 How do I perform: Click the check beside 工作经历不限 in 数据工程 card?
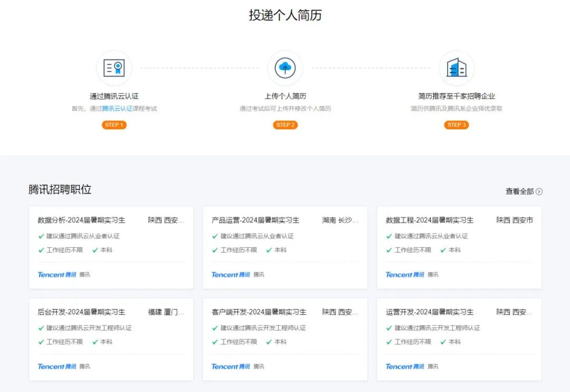click(389, 250)
